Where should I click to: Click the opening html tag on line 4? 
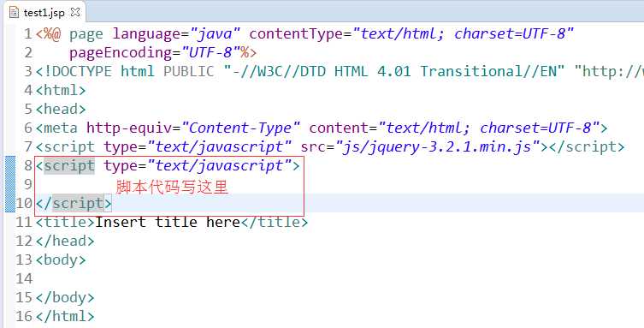point(61,91)
